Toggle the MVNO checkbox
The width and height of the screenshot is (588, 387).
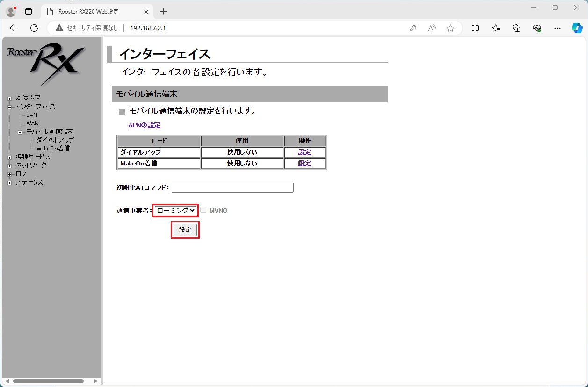coord(203,210)
